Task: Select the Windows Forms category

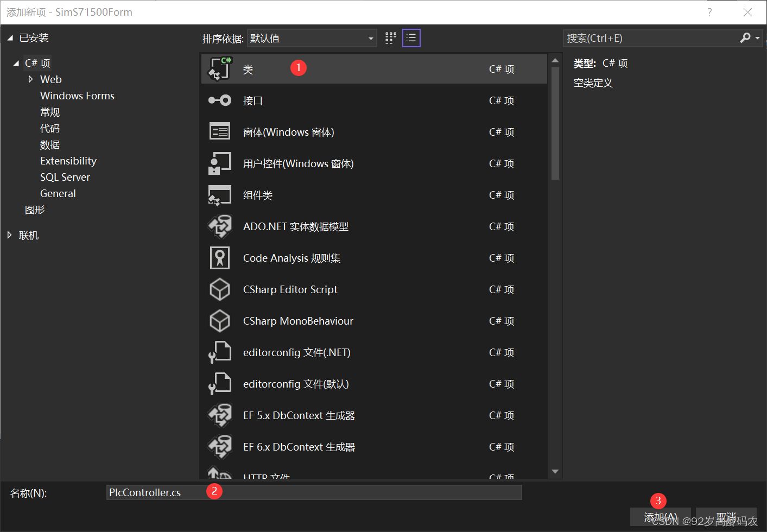Action: [77, 96]
